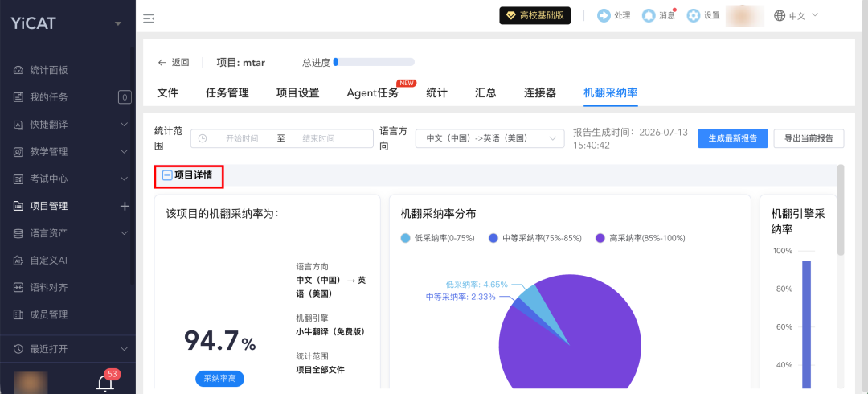Collapse sidebar with the hamburger menu icon
Image resolution: width=868 pixels, height=394 pixels.
pyautogui.click(x=149, y=18)
